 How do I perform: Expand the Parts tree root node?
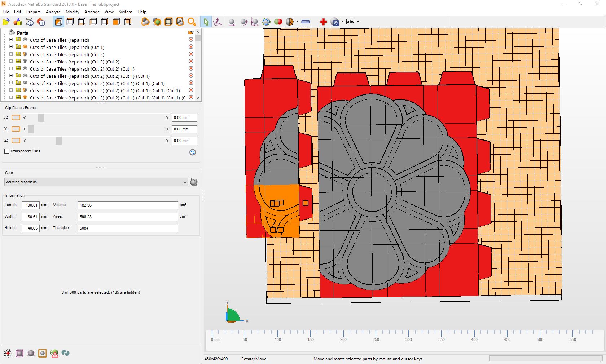pos(5,32)
